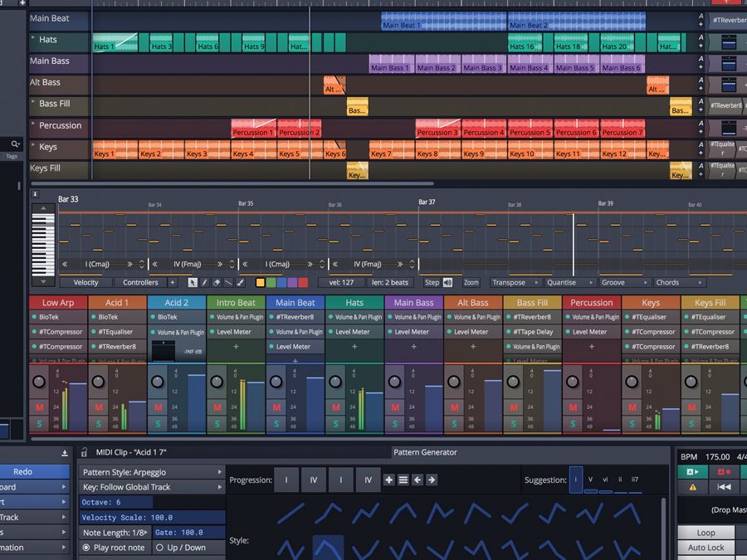
Task: Open the Quantise menu
Action: click(x=569, y=282)
